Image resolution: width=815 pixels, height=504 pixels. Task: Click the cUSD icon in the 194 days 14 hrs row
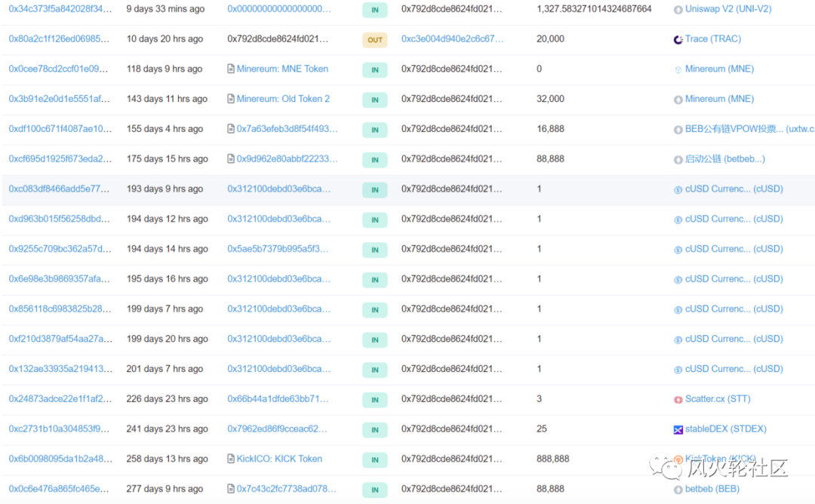[x=678, y=250]
